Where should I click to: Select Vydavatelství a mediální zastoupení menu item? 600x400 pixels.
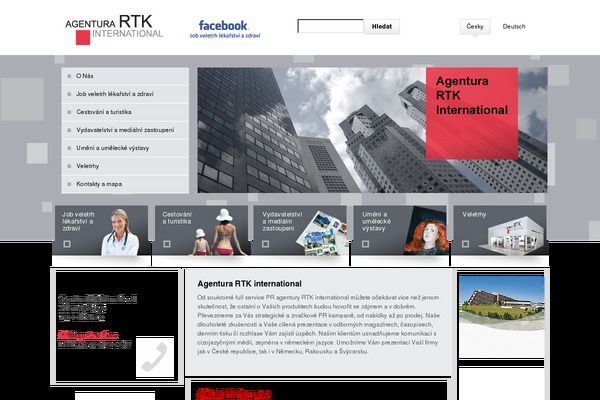pos(125,130)
